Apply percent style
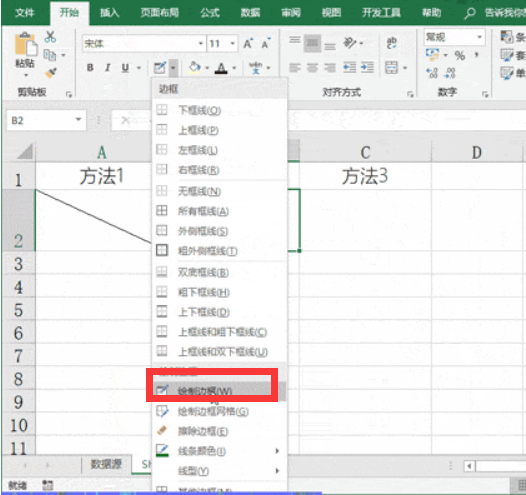The height and width of the screenshot is (495, 526). click(x=460, y=55)
